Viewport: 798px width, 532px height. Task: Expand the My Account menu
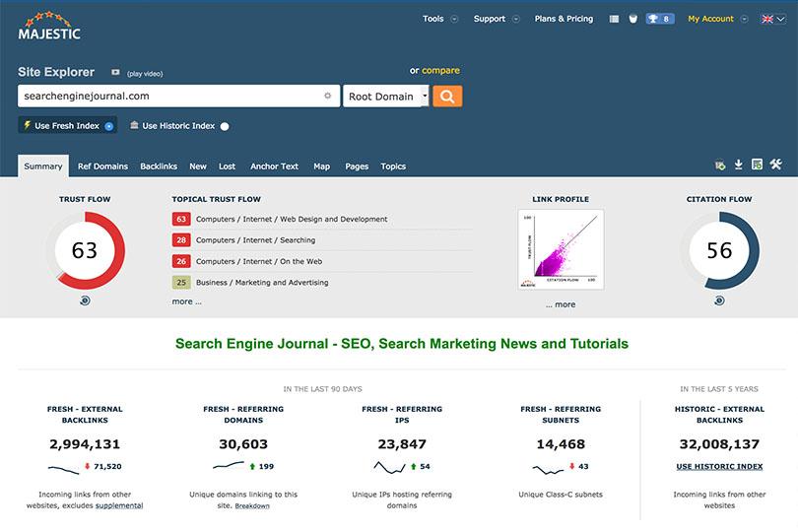tap(716, 19)
